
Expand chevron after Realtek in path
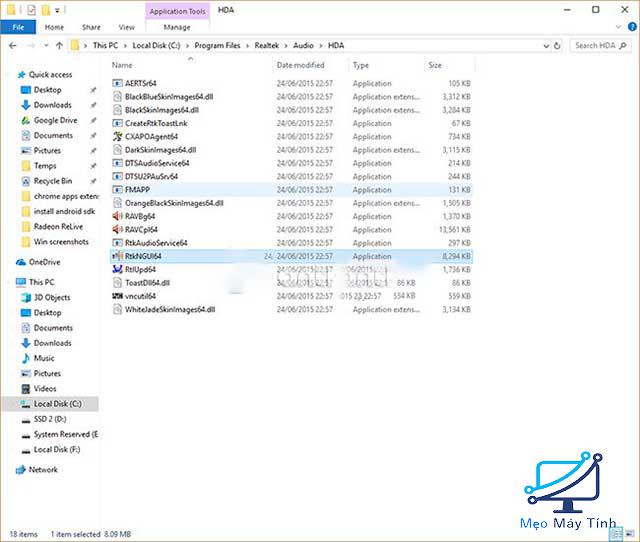[x=286, y=46]
